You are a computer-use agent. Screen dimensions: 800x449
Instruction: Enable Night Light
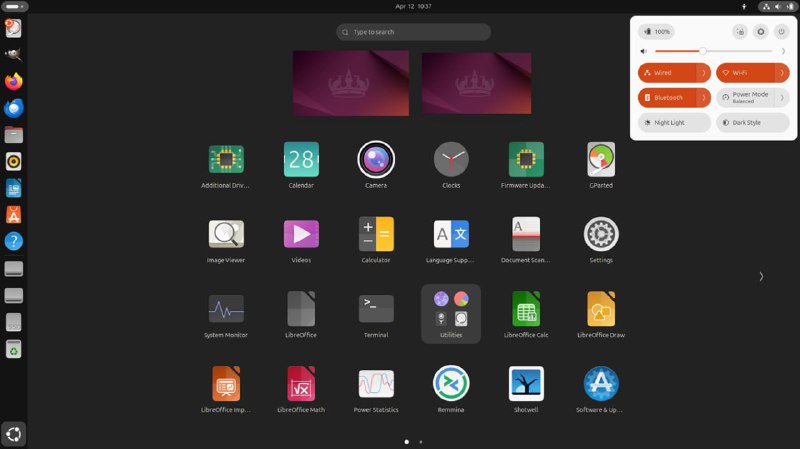tap(674, 122)
